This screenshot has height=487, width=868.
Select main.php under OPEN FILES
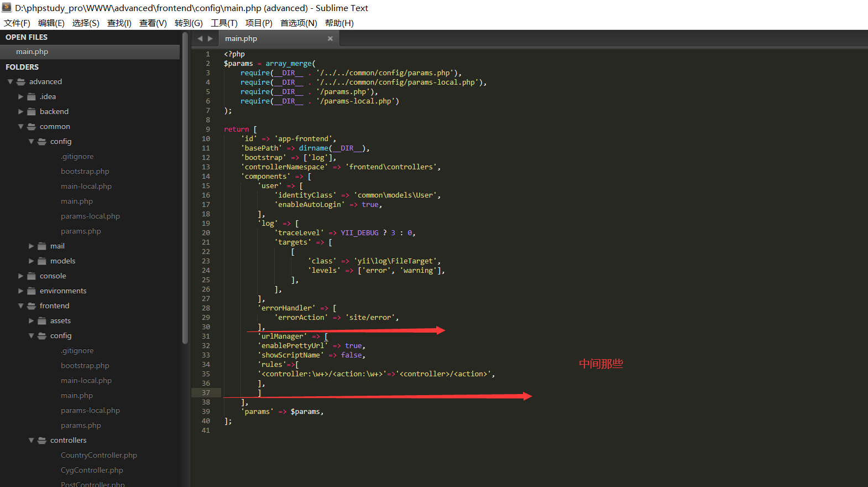point(90,51)
